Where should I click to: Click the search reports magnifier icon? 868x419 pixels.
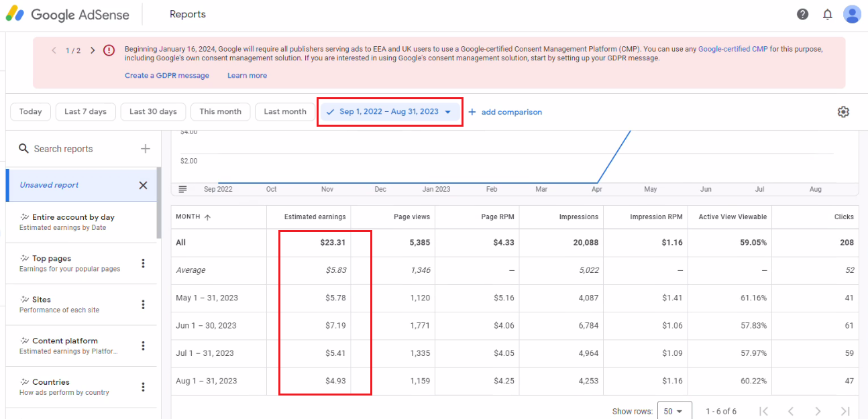tap(23, 148)
